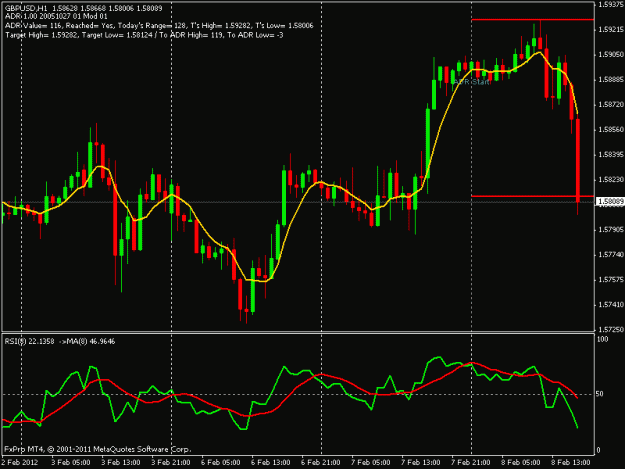625x469 pixels.
Task: Select the lower red ADR target low line
Action: click(x=533, y=196)
